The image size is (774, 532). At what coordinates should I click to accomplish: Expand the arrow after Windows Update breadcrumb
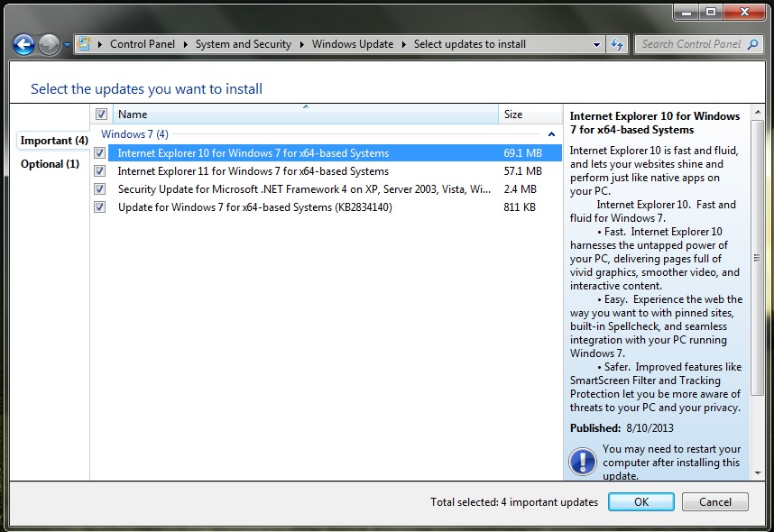[x=404, y=44]
